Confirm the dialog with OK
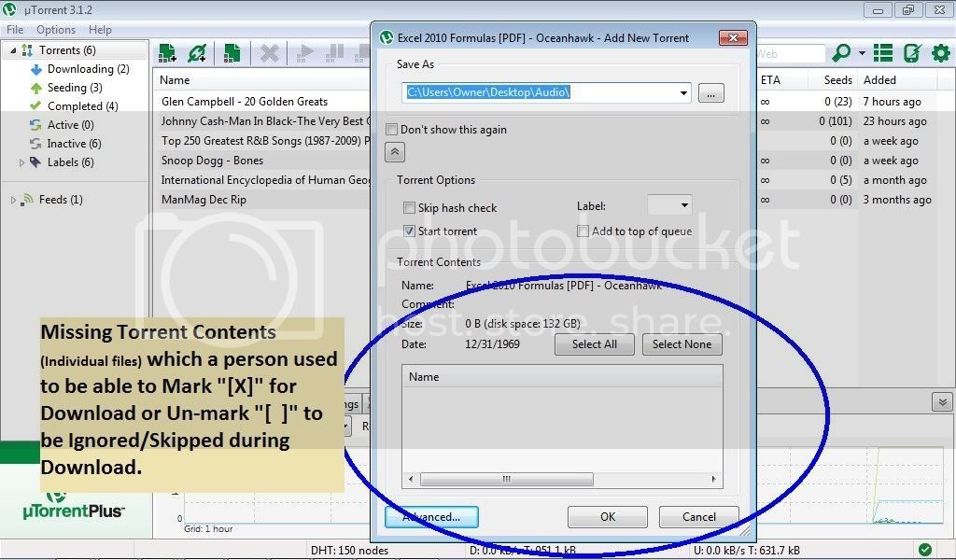 point(608,517)
